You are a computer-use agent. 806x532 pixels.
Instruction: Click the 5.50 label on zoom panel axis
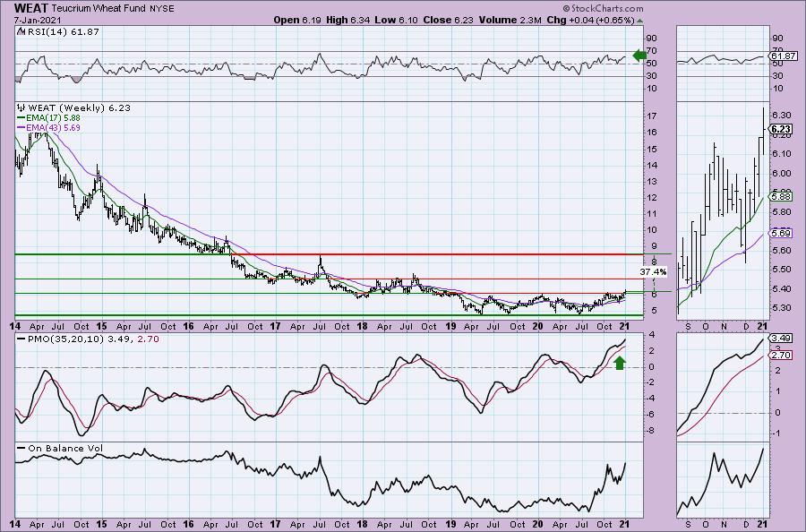781,270
